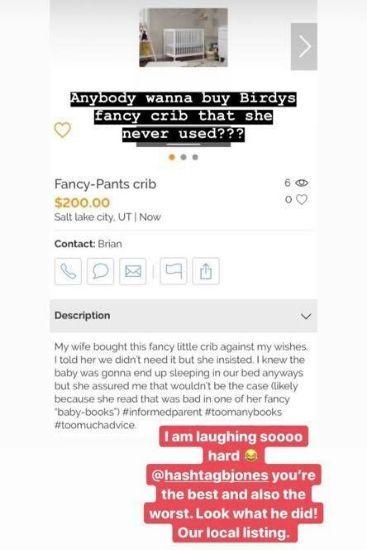Screen dimensions: 367x550
Task: Tap the eye icon near view count
Action: click(x=302, y=183)
